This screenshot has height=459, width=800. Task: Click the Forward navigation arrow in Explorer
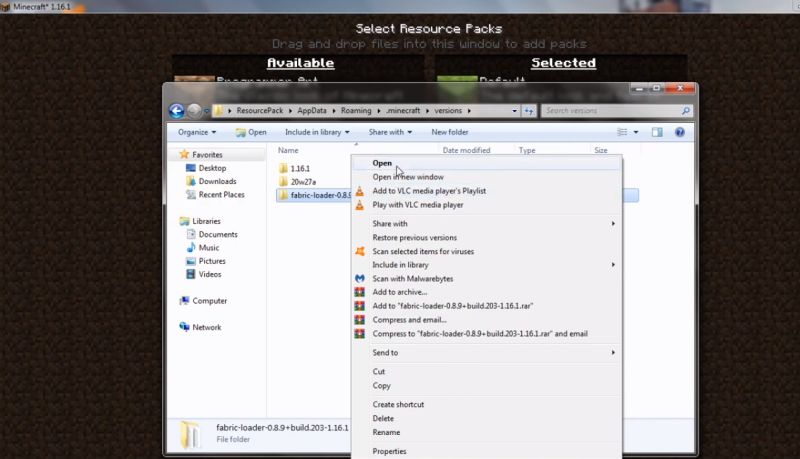tap(194, 110)
